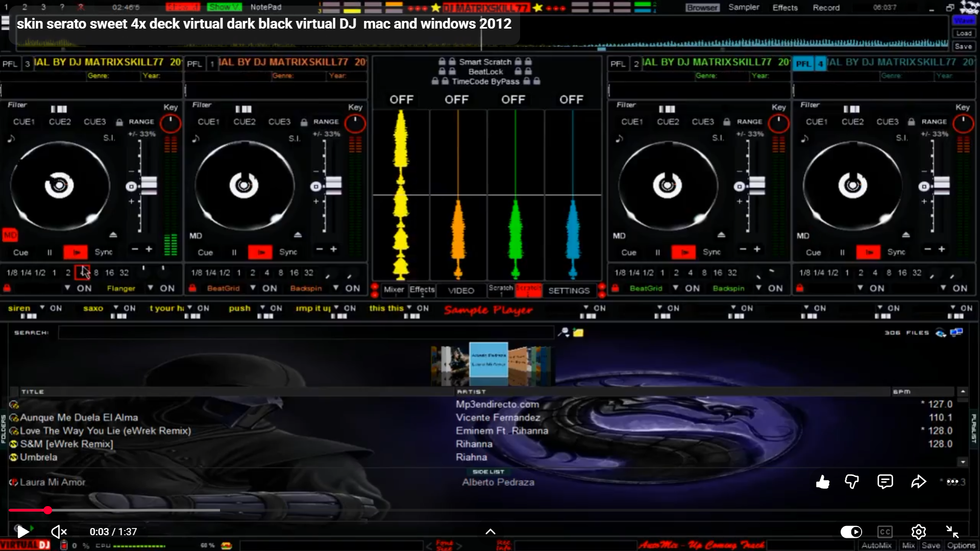Screen dimensions: 980x551
Task: Pause deck 4 using its pause icon
Action: [842, 252]
